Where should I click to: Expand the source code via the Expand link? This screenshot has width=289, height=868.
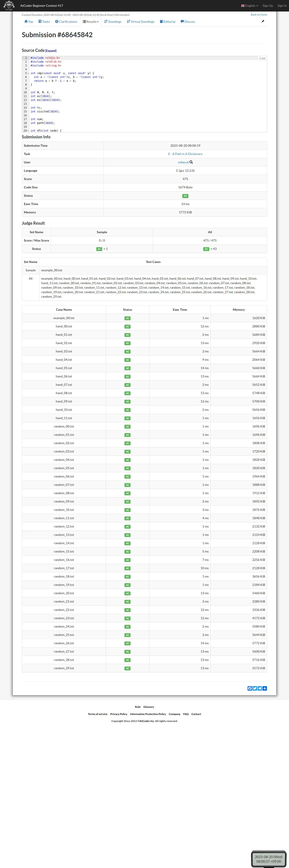[x=51, y=51]
